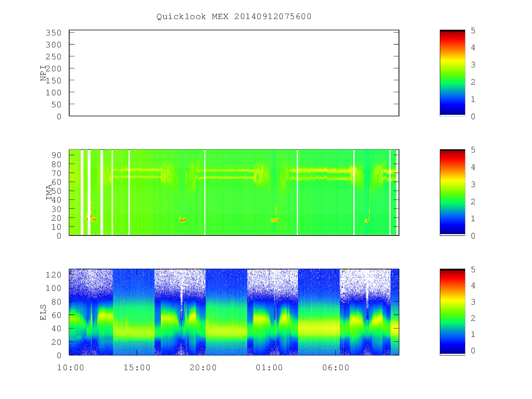Click the 80 tick on IMA axis
Image resolution: width=532 pixels, height=399 pixels.
click(56, 164)
